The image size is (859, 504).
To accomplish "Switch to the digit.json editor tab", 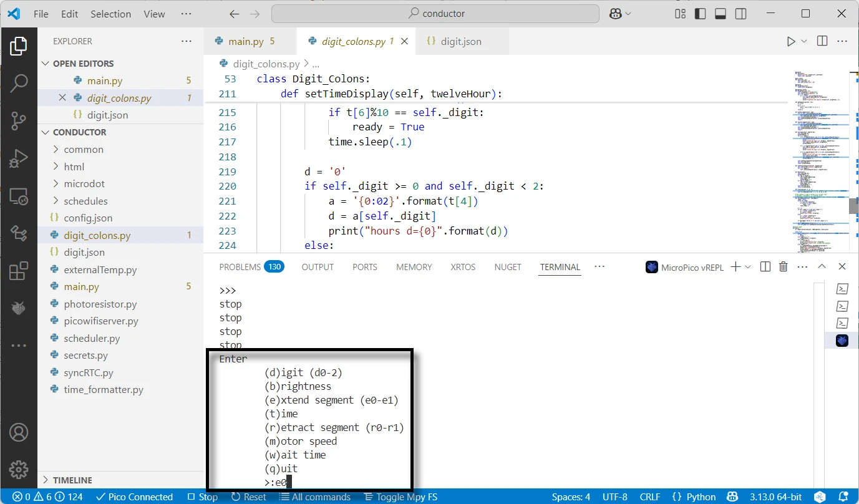I will coord(461,41).
